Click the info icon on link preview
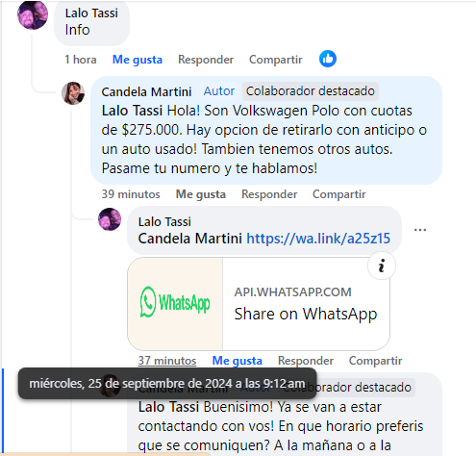The width and height of the screenshot is (476, 456). click(x=382, y=266)
